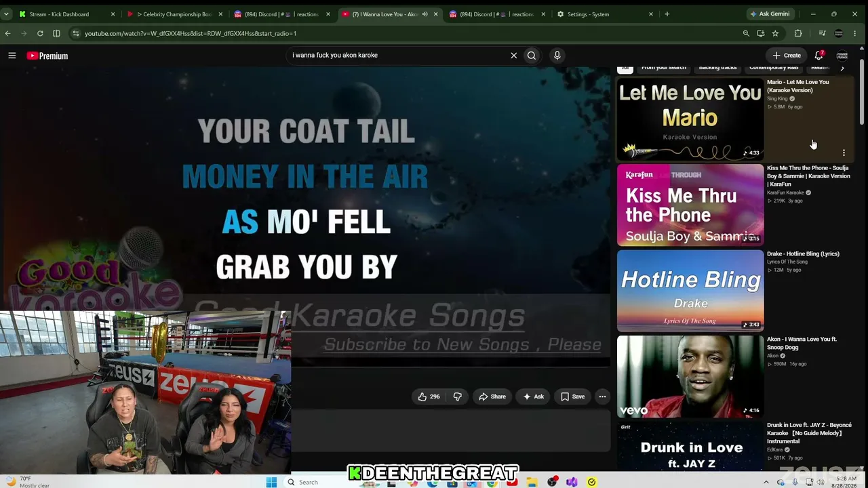Viewport: 868px width, 488px height.
Task: Dislike the video with the thumbs-down button
Action: (458, 396)
